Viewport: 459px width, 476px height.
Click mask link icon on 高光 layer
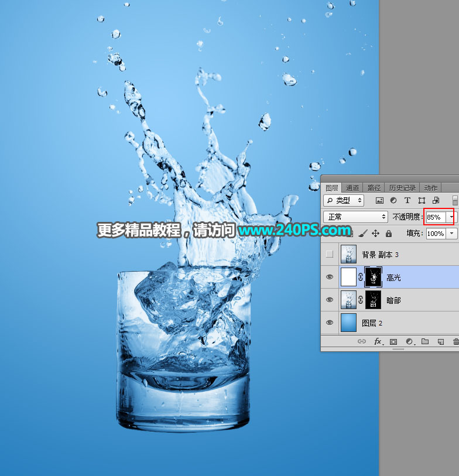[x=361, y=277]
